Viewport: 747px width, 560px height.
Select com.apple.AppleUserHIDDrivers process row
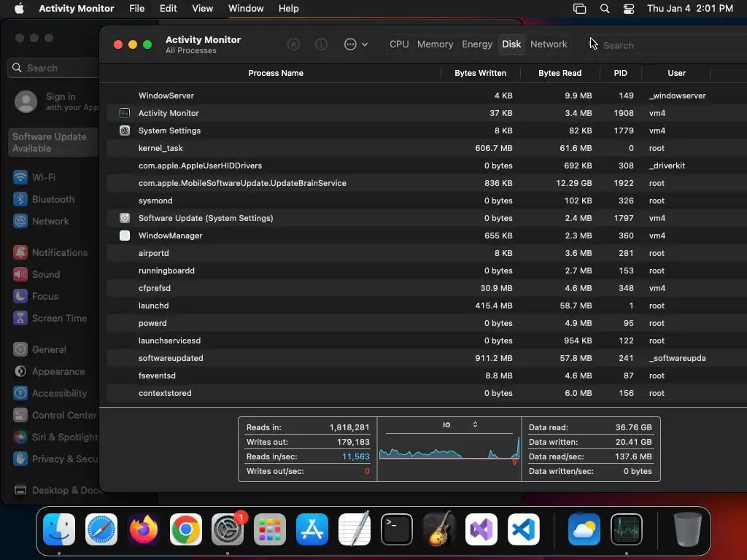[427, 166]
